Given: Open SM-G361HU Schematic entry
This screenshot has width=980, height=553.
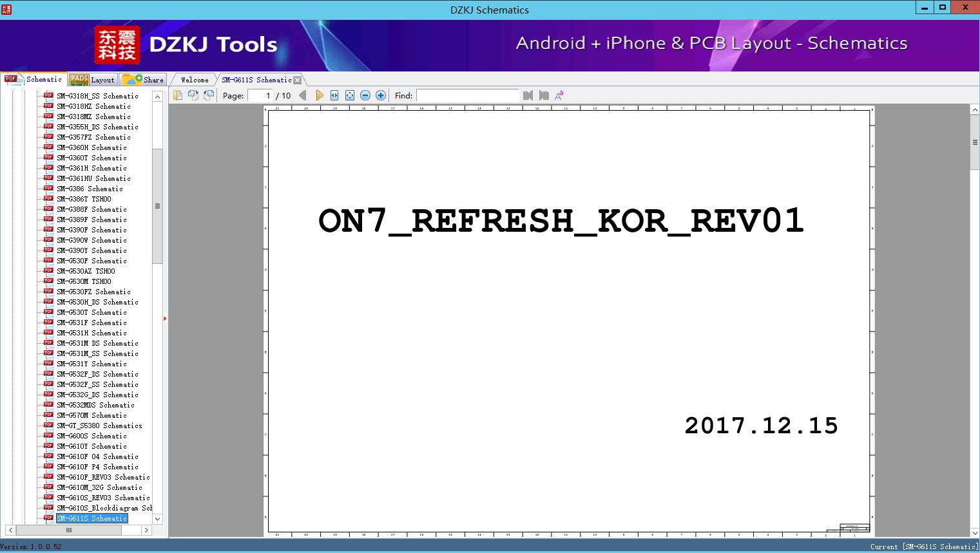Looking at the screenshot, I should click(x=93, y=178).
